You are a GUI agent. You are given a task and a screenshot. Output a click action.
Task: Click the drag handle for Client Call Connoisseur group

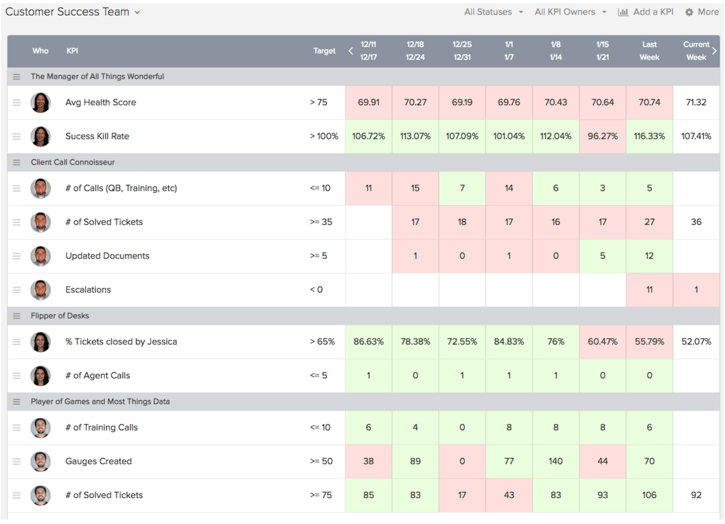(x=17, y=162)
